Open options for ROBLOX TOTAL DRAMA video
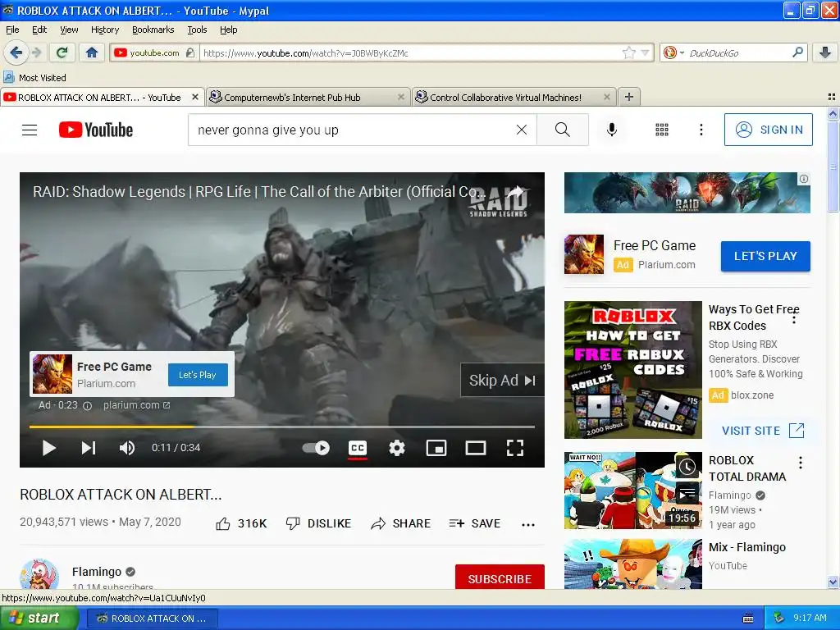The height and width of the screenshot is (630, 840). tap(801, 463)
